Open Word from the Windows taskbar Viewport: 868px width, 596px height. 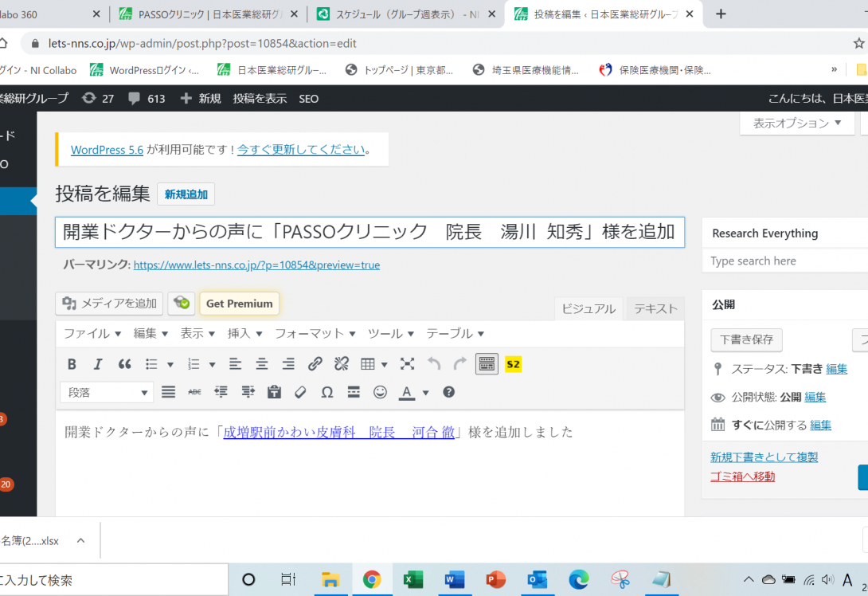pos(455,580)
